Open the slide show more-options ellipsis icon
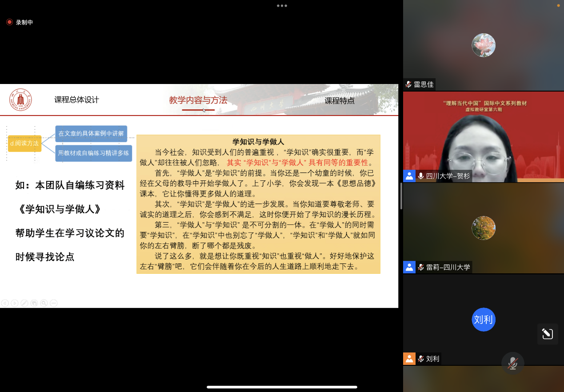The height and width of the screenshot is (392, 564). 54,303
